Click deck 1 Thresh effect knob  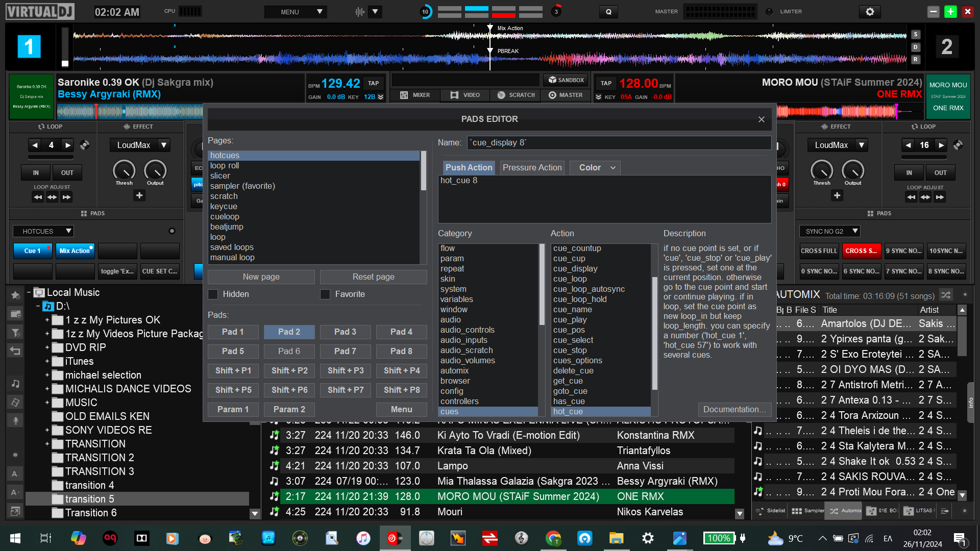point(124,170)
